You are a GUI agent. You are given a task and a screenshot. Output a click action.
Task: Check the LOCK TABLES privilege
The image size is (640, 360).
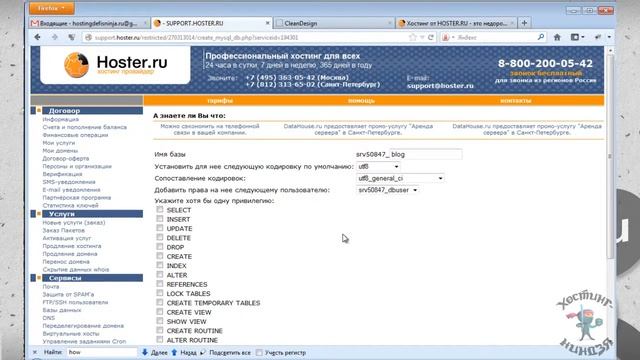(160, 293)
